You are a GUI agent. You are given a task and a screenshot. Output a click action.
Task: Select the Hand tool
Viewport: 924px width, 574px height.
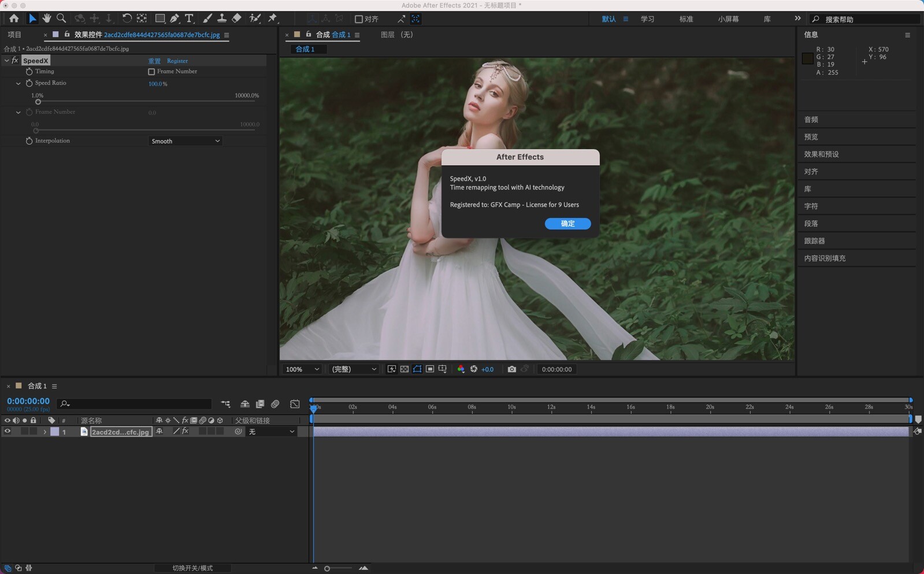pyautogui.click(x=47, y=18)
